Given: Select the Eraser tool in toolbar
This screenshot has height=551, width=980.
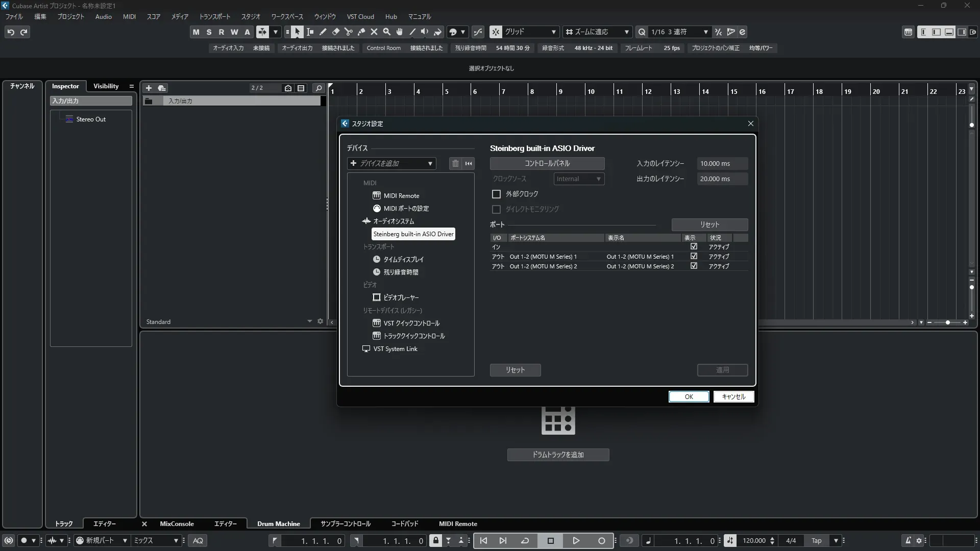Looking at the screenshot, I should click(x=336, y=32).
